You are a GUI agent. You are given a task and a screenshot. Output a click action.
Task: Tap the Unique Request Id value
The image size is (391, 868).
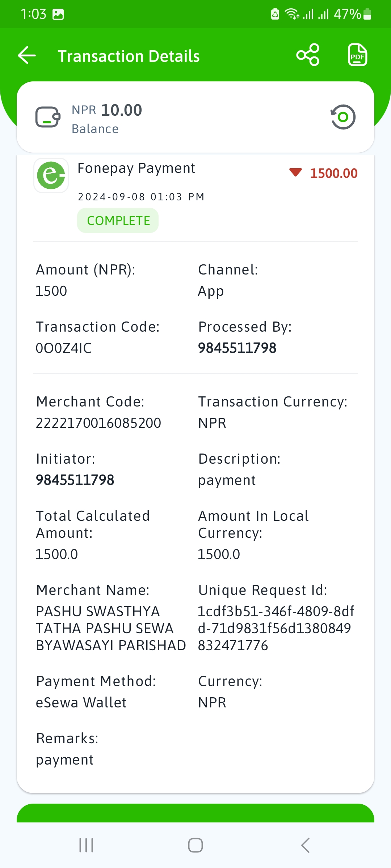click(x=276, y=628)
